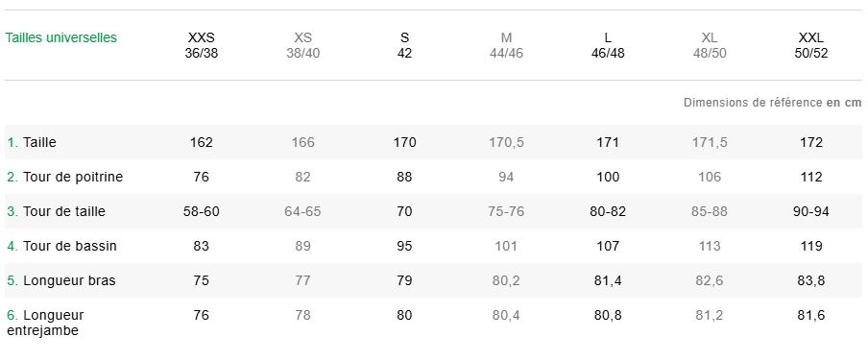
Task: Click the Tour de taille row label
Action: 56,211
